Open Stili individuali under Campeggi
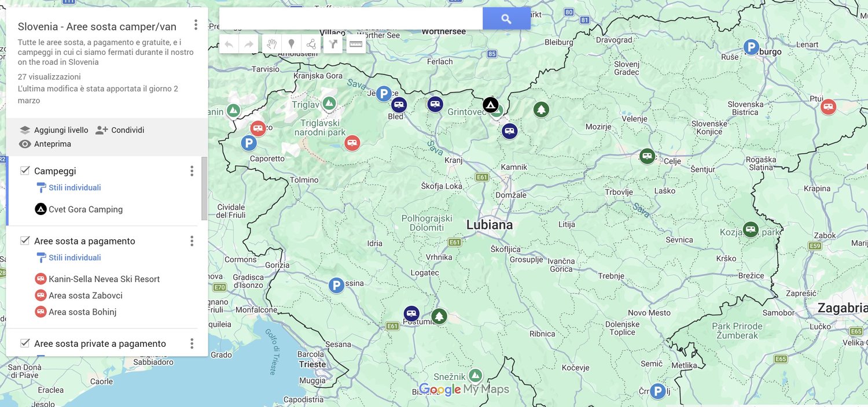The width and height of the screenshot is (868, 407). pos(69,187)
